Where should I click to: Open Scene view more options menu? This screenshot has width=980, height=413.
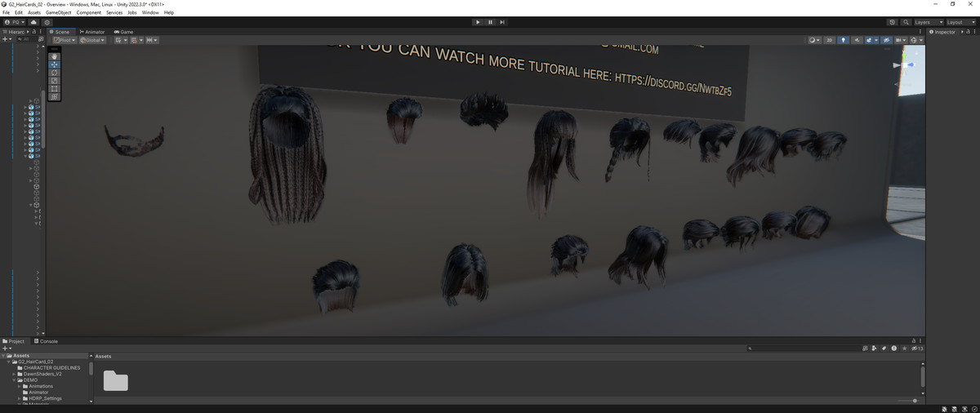[920, 32]
